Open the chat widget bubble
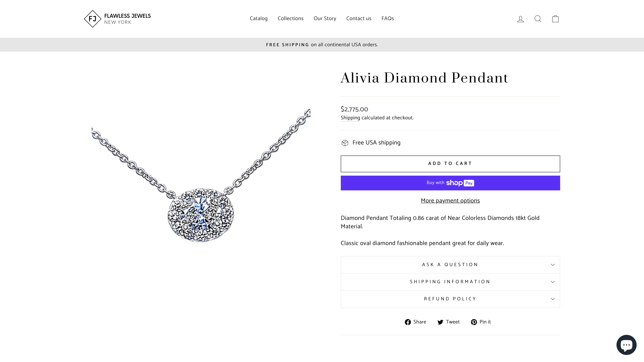This screenshot has height=362, width=644. point(627,345)
